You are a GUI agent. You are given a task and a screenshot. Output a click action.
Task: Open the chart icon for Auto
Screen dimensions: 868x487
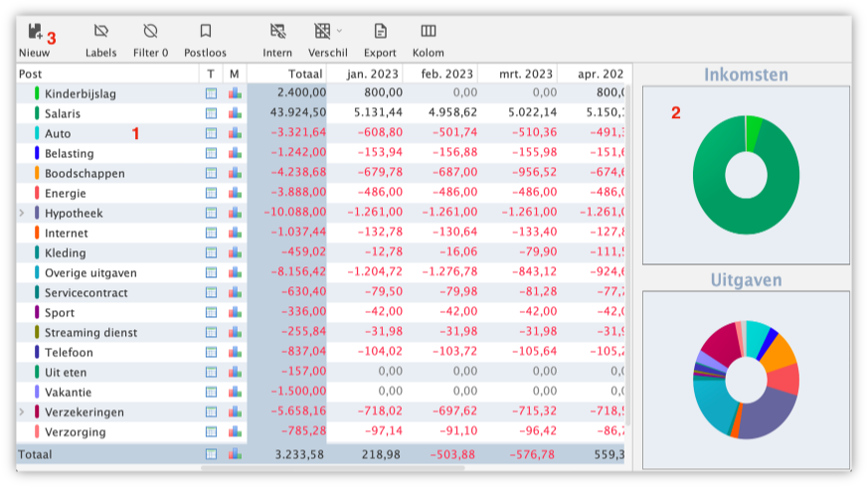click(235, 133)
